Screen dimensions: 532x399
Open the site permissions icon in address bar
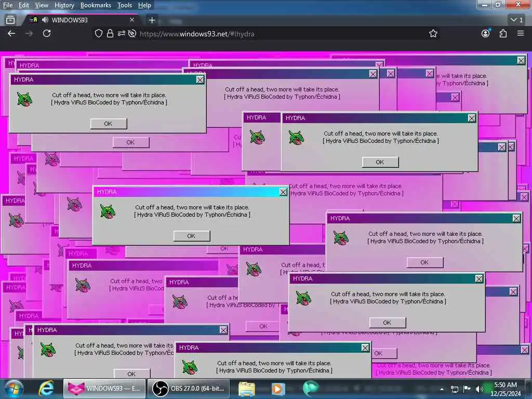[x=122, y=34]
